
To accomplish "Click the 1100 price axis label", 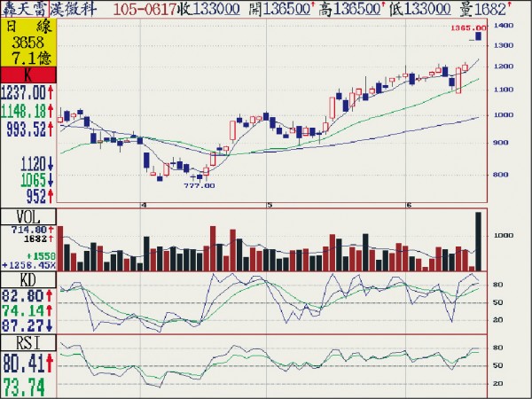I will pyautogui.click(x=504, y=90).
